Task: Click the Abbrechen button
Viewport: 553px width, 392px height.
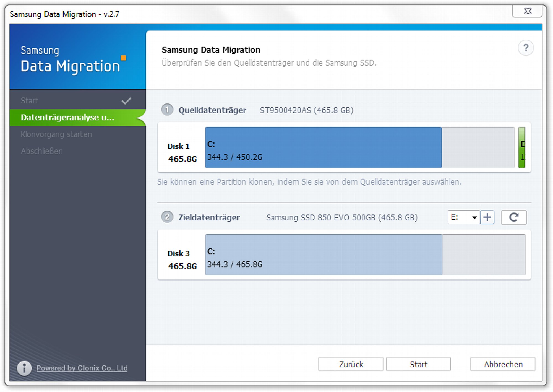Action: click(503, 364)
